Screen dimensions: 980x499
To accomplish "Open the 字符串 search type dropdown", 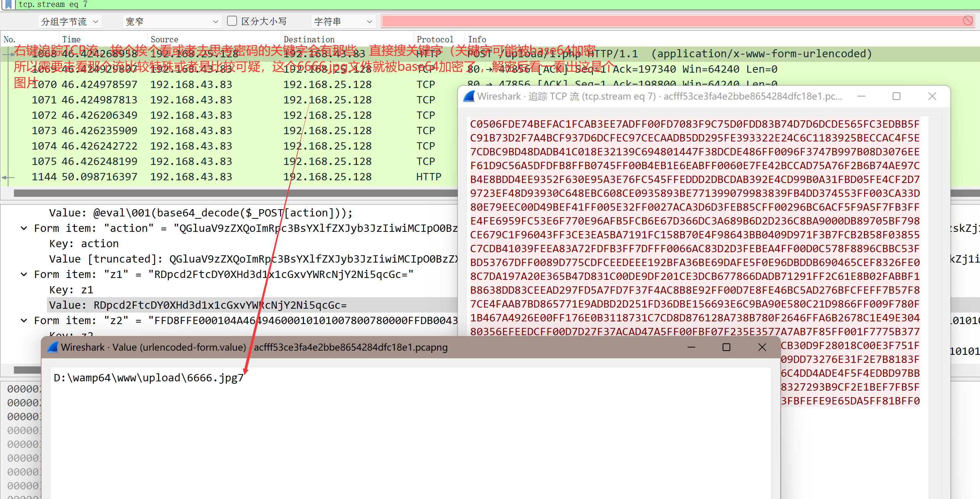I will 343,22.
